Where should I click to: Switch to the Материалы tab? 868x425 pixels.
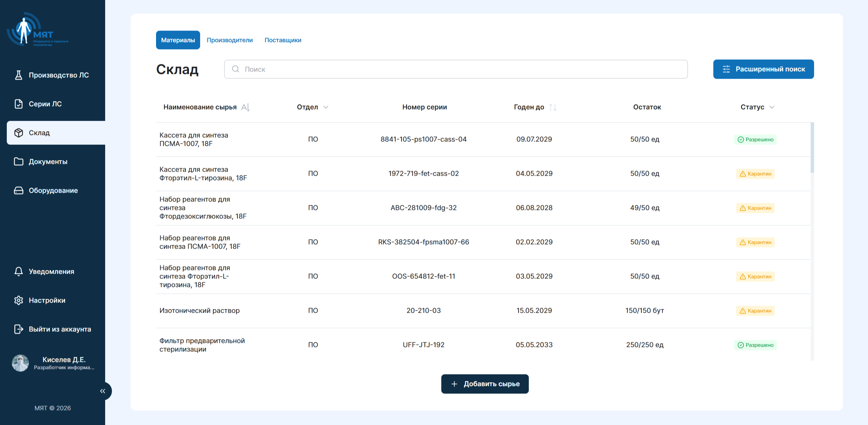point(178,40)
